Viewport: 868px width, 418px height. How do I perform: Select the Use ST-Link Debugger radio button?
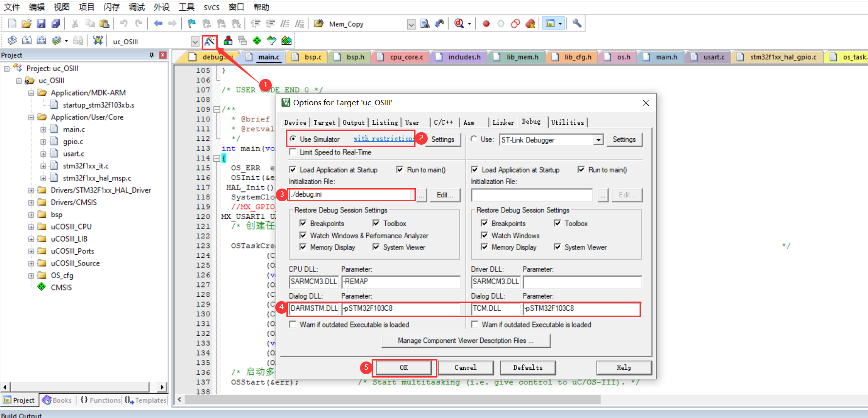click(474, 139)
